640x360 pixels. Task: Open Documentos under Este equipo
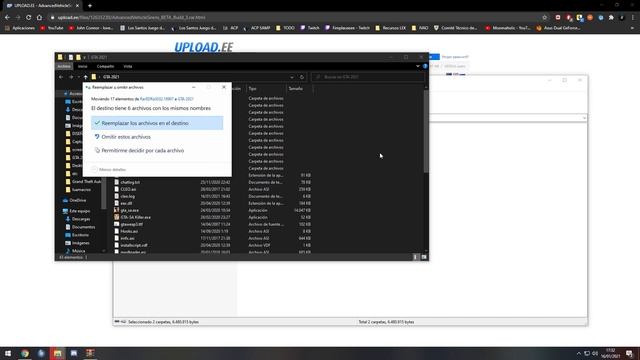tap(83, 227)
